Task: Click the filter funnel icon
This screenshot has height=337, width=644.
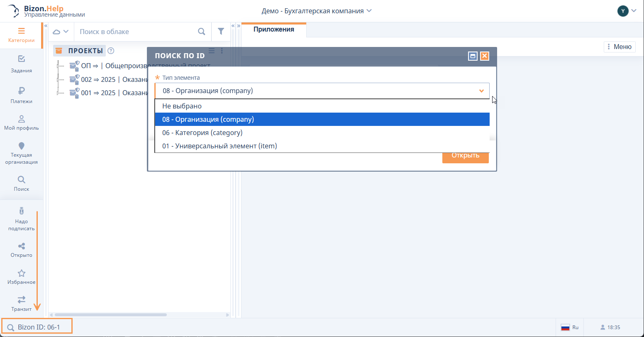Action: 221,32
